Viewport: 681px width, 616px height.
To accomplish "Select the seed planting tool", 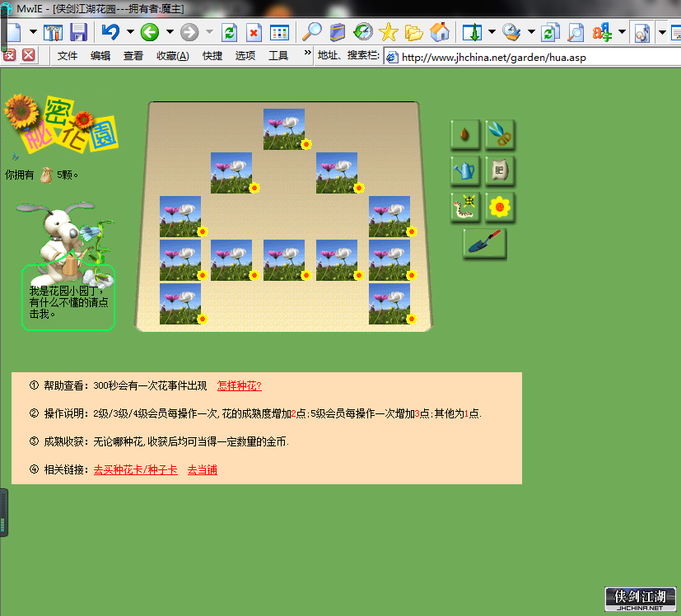I will [x=465, y=134].
